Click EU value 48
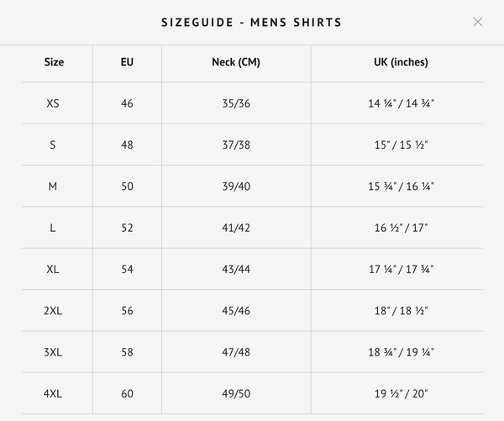 127,145
